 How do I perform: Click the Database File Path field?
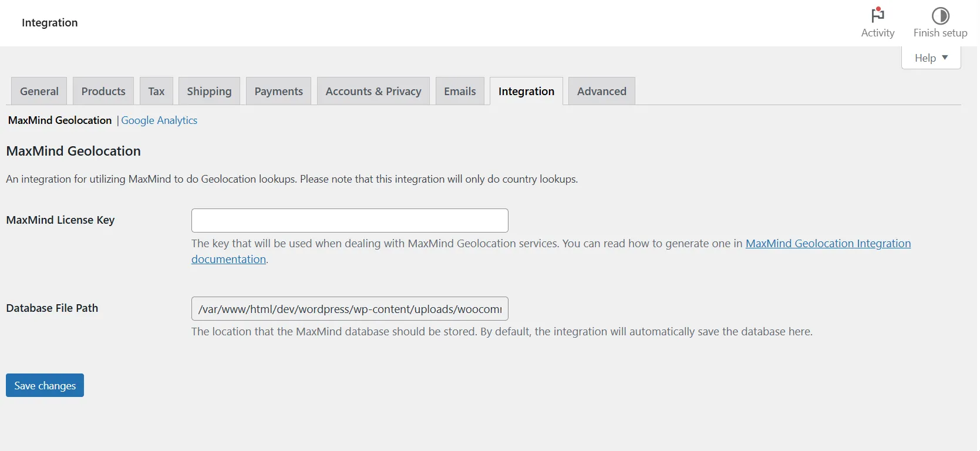pyautogui.click(x=349, y=308)
